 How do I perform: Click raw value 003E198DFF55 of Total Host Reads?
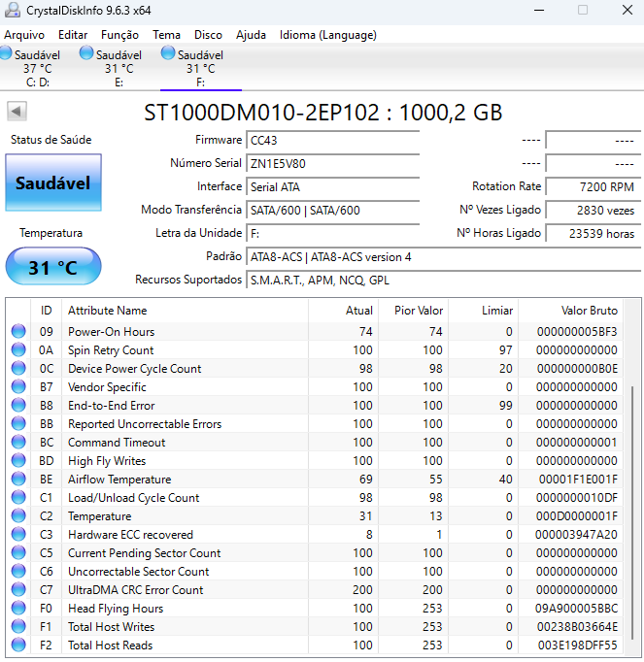(x=578, y=645)
